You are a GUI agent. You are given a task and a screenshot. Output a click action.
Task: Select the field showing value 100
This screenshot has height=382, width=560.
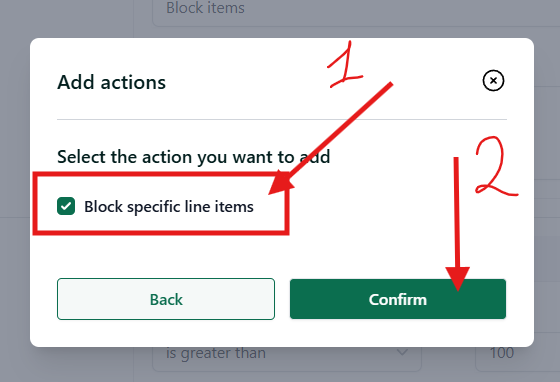518,353
